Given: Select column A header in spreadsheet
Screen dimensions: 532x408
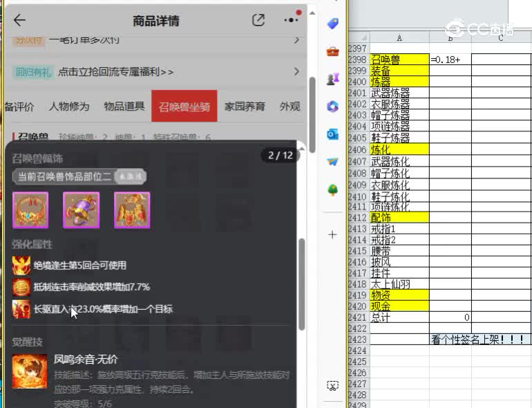Looking at the screenshot, I should 399,38.
